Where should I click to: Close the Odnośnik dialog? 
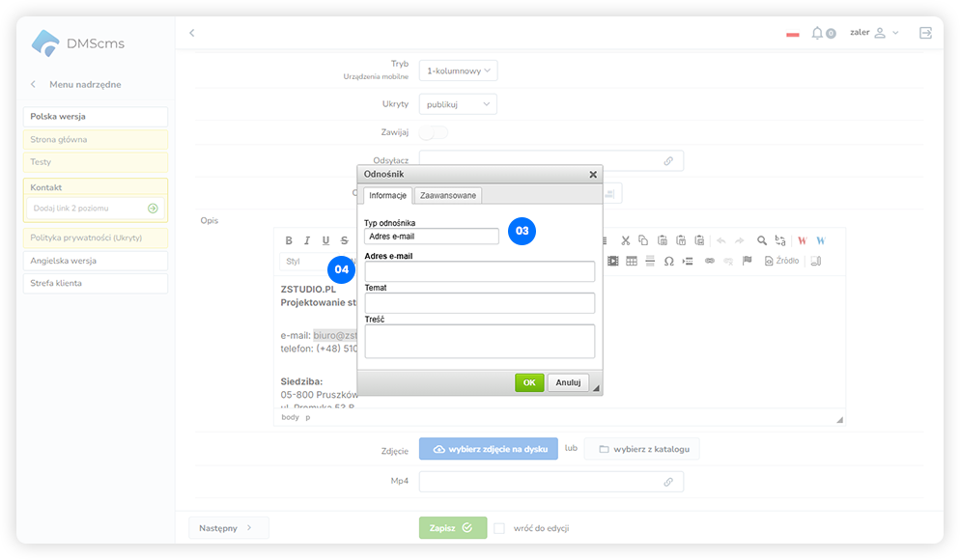(593, 175)
